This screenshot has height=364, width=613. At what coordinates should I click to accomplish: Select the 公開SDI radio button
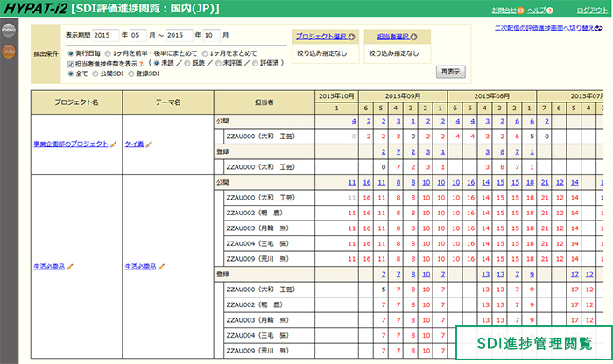95,75
